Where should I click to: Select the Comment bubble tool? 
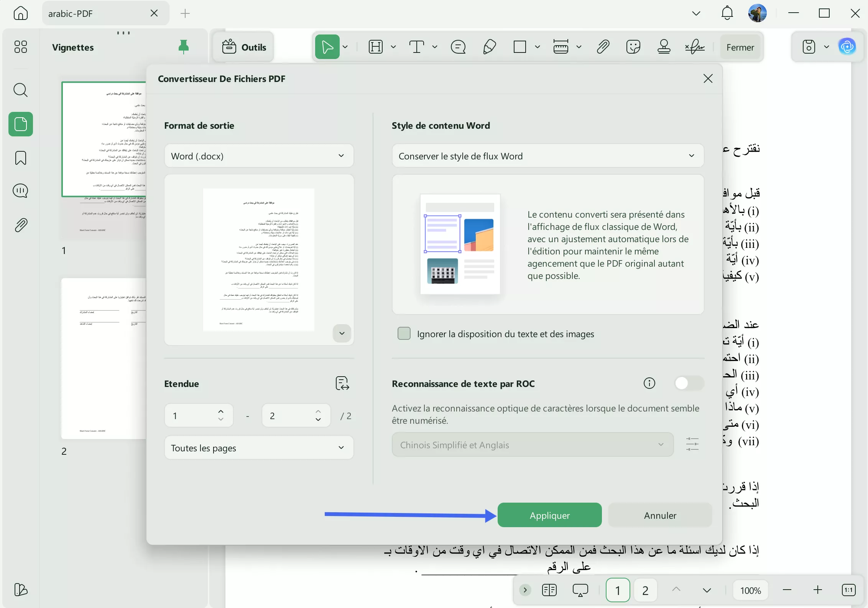(459, 46)
